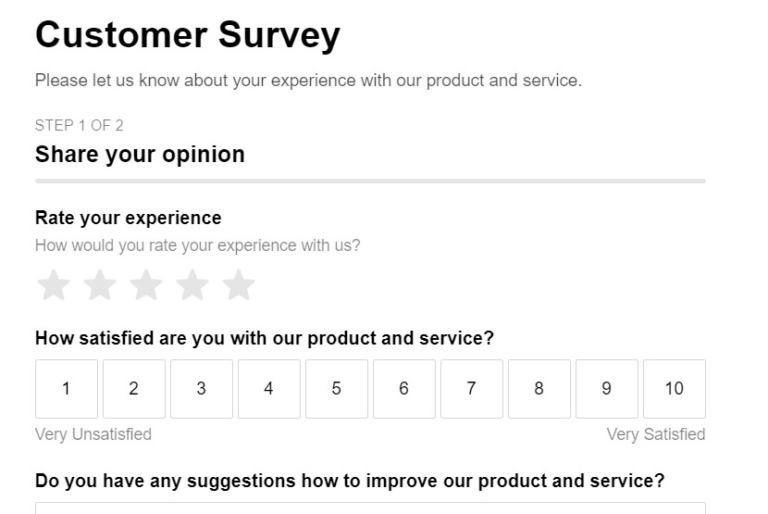
Task: Choose satisfaction score 5
Action: 336,389
